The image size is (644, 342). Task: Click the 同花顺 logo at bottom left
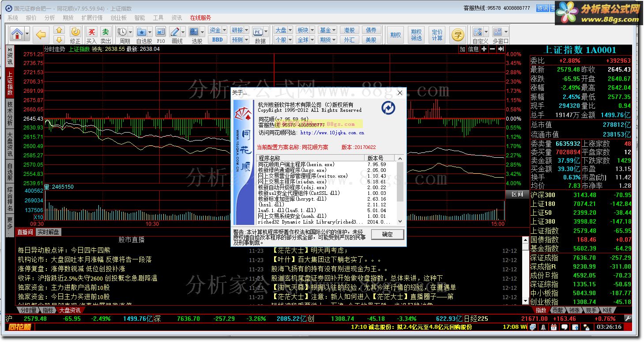[x=20, y=327]
